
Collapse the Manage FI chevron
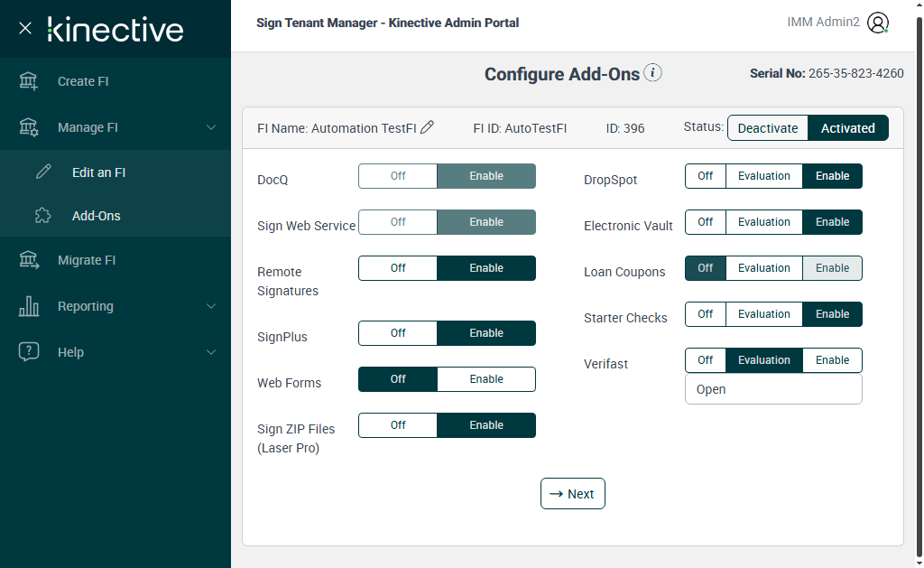tap(211, 127)
